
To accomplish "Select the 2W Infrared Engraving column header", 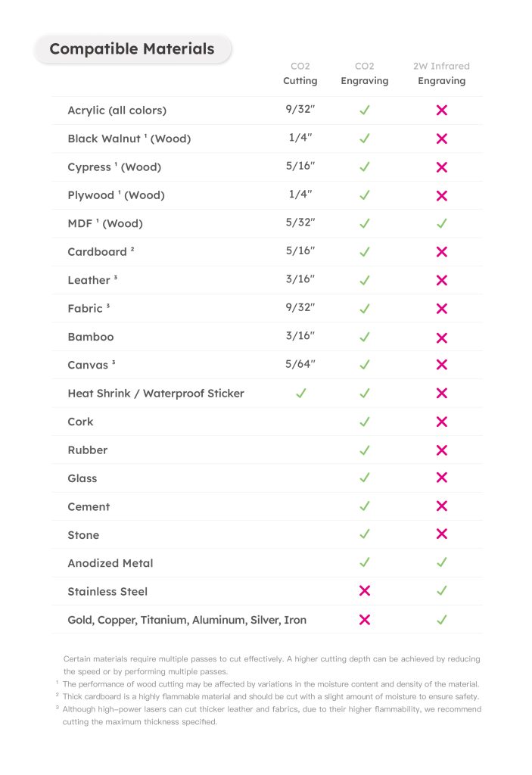I will tap(441, 73).
